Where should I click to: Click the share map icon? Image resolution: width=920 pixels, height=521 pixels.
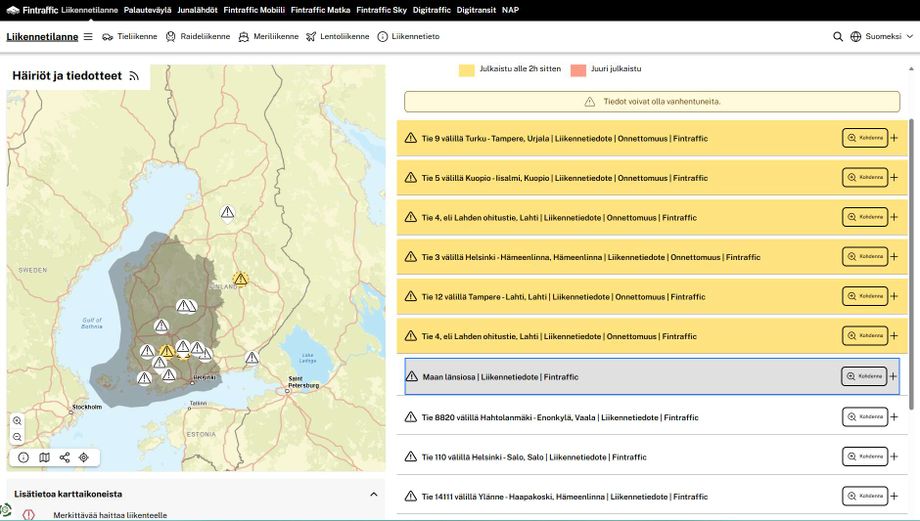coord(64,457)
